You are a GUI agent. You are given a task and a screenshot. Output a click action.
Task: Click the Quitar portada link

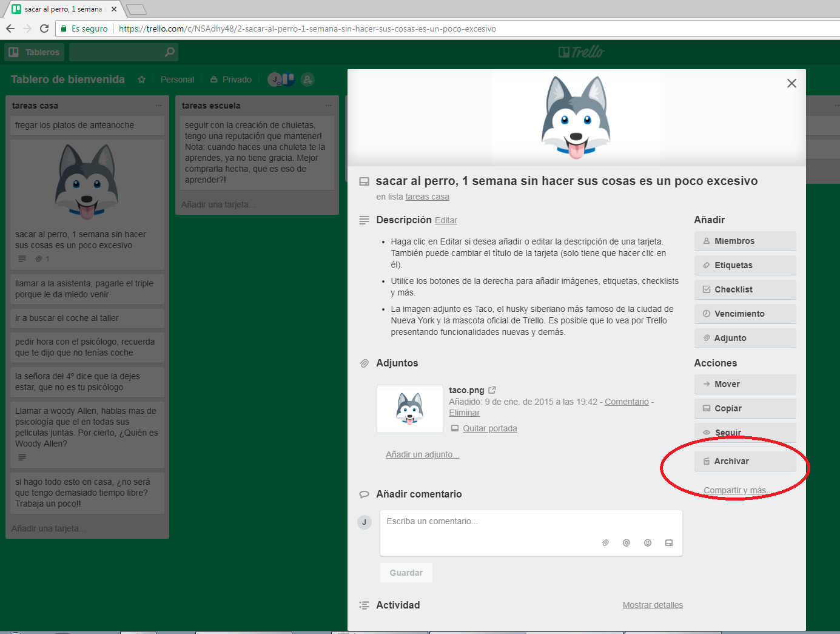coord(489,428)
